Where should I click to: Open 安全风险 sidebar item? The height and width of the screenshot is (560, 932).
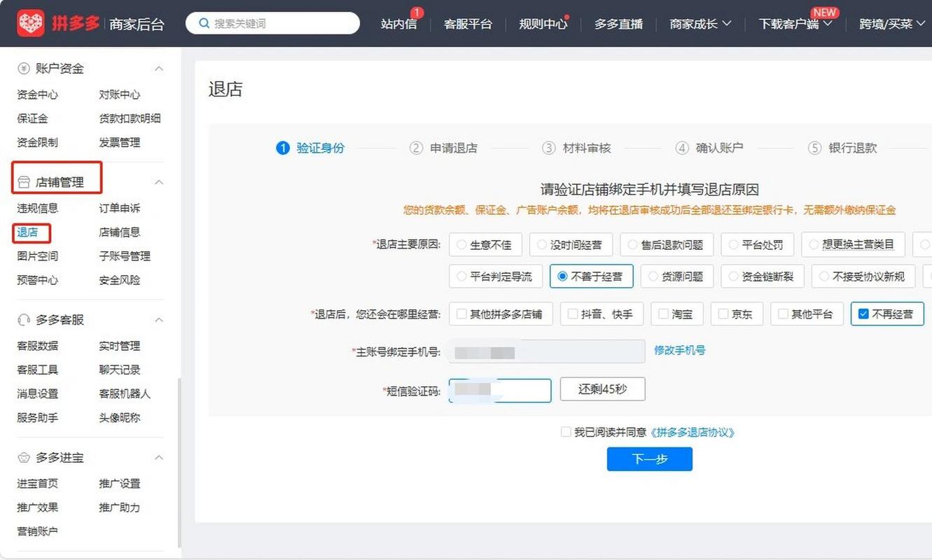[120, 280]
